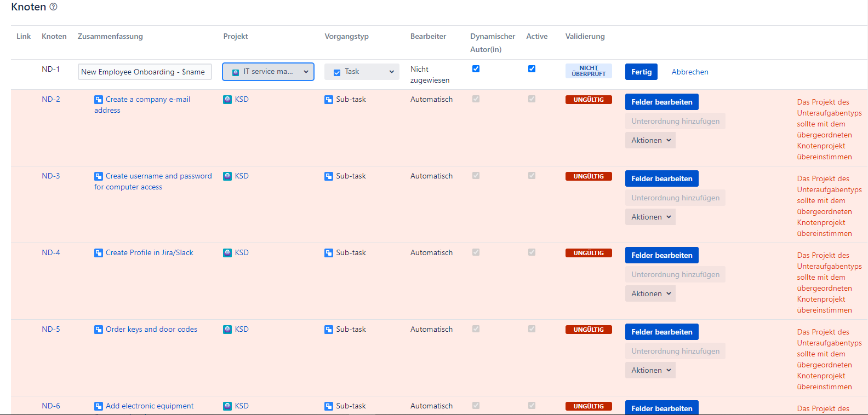Screen dimensions: 868x415
Task: Click KSD project icon in ND-6 row
Action: (x=227, y=406)
